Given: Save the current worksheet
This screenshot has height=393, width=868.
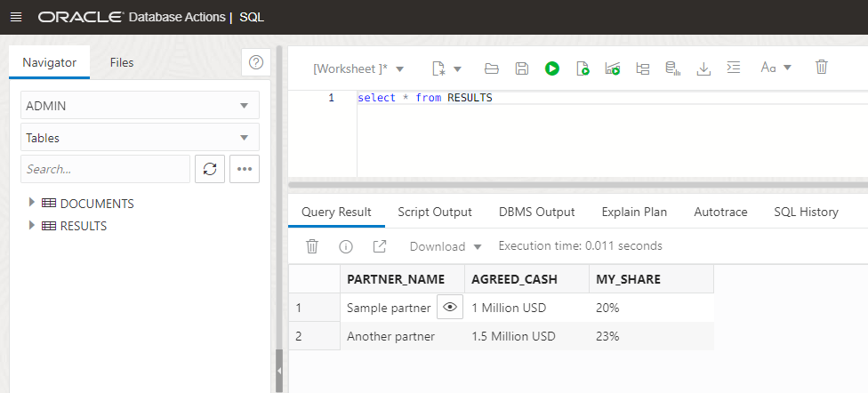Looking at the screenshot, I should coord(521,68).
